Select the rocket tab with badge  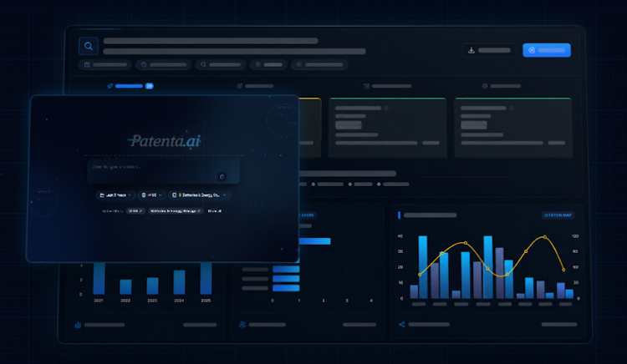click(x=130, y=86)
